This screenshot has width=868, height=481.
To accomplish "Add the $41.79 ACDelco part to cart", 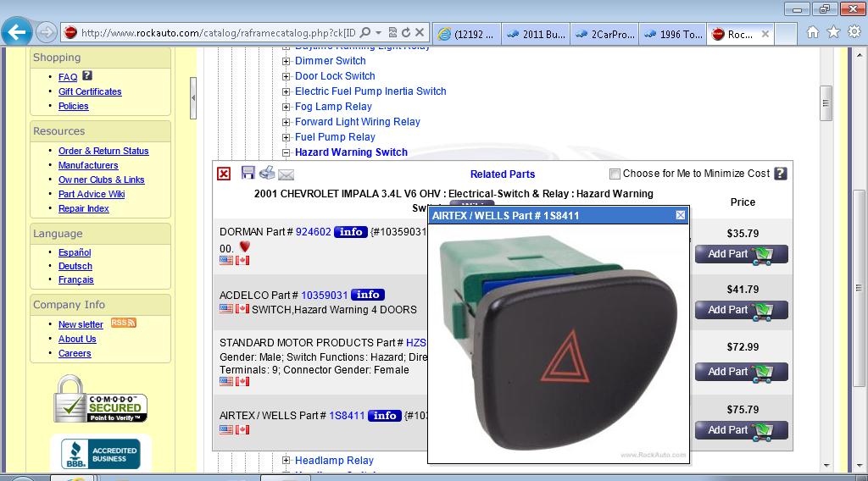I will point(741,310).
